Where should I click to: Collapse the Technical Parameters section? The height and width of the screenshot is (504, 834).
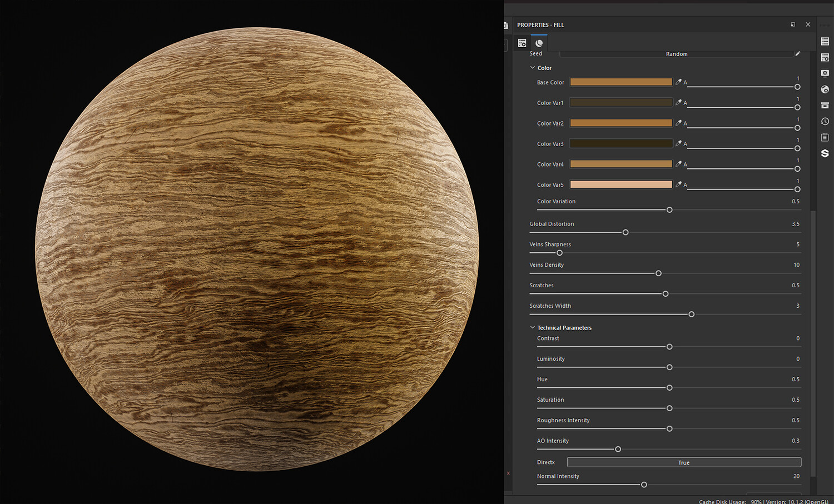pos(532,328)
